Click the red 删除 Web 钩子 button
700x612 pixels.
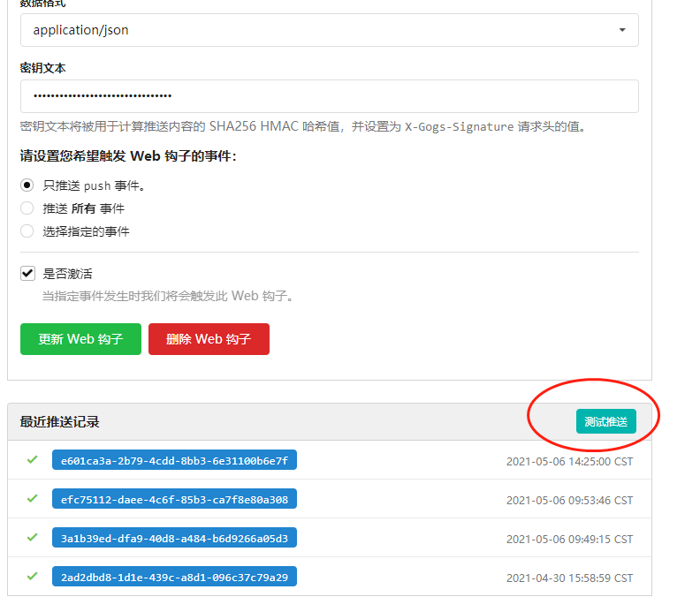(209, 339)
